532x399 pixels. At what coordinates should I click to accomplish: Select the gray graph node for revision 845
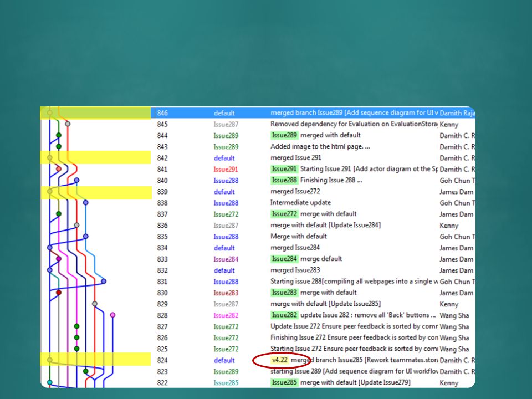click(68, 124)
